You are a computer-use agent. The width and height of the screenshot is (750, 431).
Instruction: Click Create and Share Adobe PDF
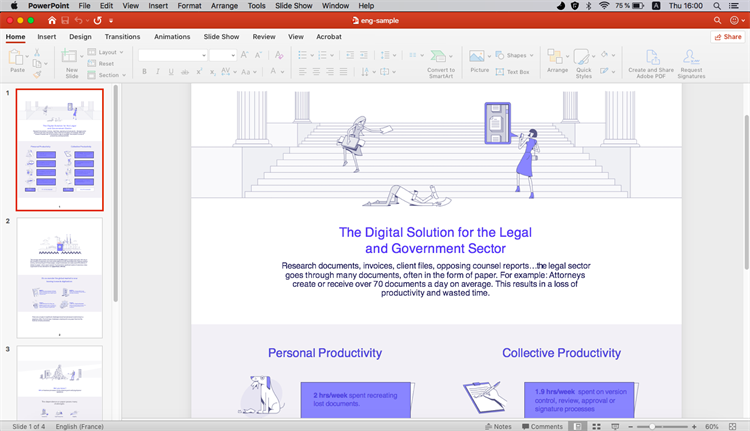[651, 64]
